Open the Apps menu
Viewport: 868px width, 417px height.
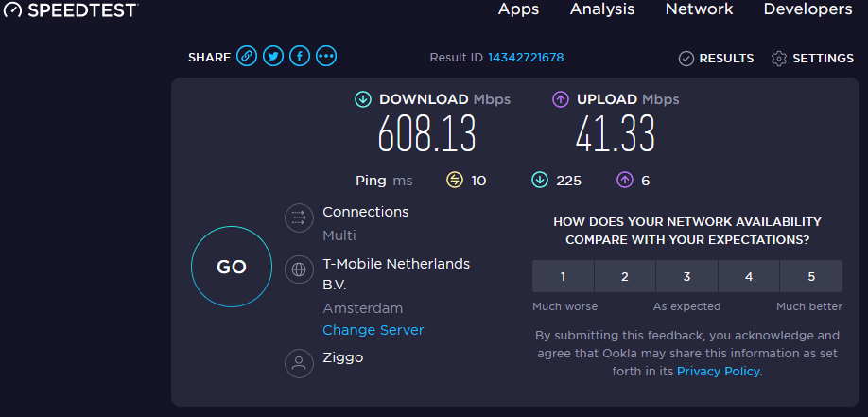coord(518,9)
